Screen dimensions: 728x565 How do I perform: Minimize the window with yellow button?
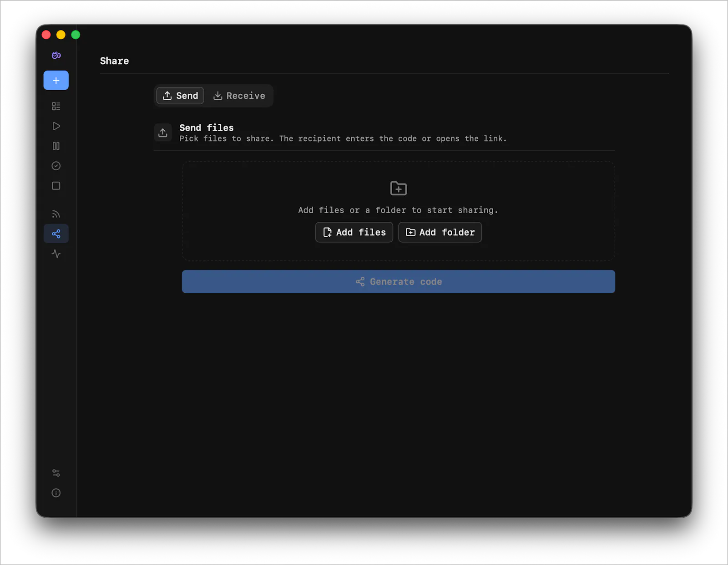(61, 35)
